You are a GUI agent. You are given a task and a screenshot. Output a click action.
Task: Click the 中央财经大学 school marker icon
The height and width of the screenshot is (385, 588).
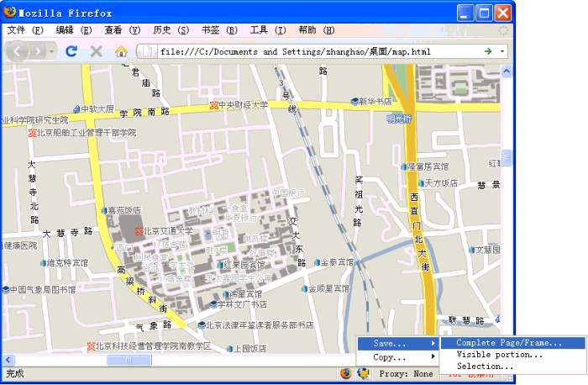(x=213, y=105)
